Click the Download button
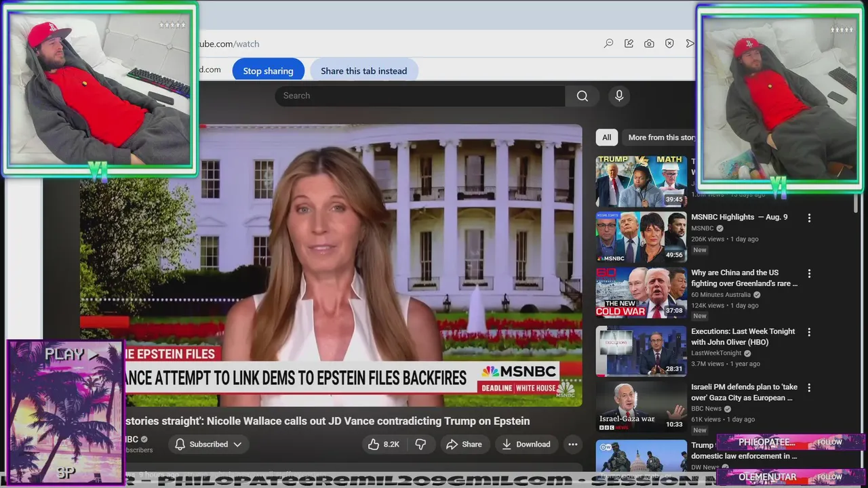The image size is (868, 488). coord(526,444)
